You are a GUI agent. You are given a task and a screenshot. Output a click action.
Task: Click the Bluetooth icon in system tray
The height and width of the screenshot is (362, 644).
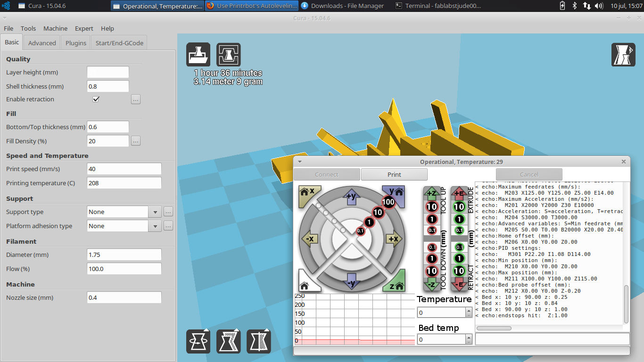pyautogui.click(x=575, y=6)
